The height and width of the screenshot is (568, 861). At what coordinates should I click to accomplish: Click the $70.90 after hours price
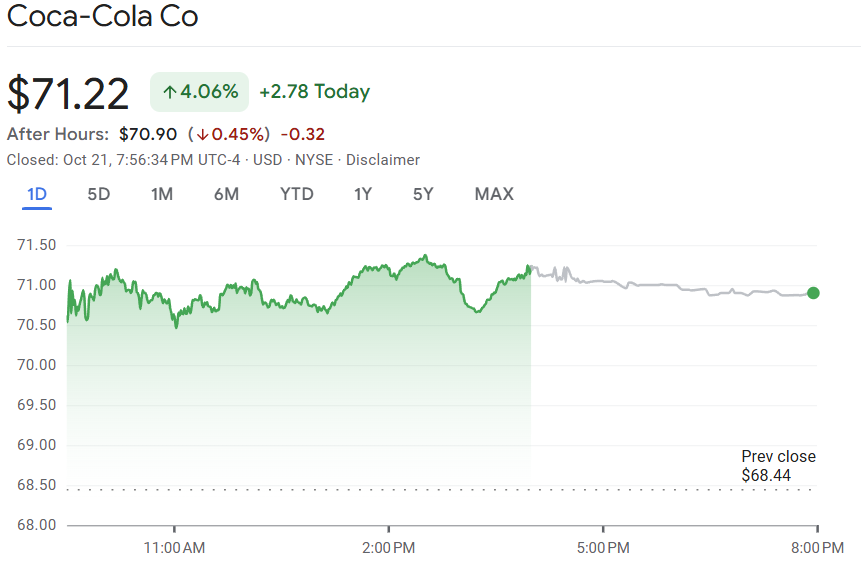point(147,134)
